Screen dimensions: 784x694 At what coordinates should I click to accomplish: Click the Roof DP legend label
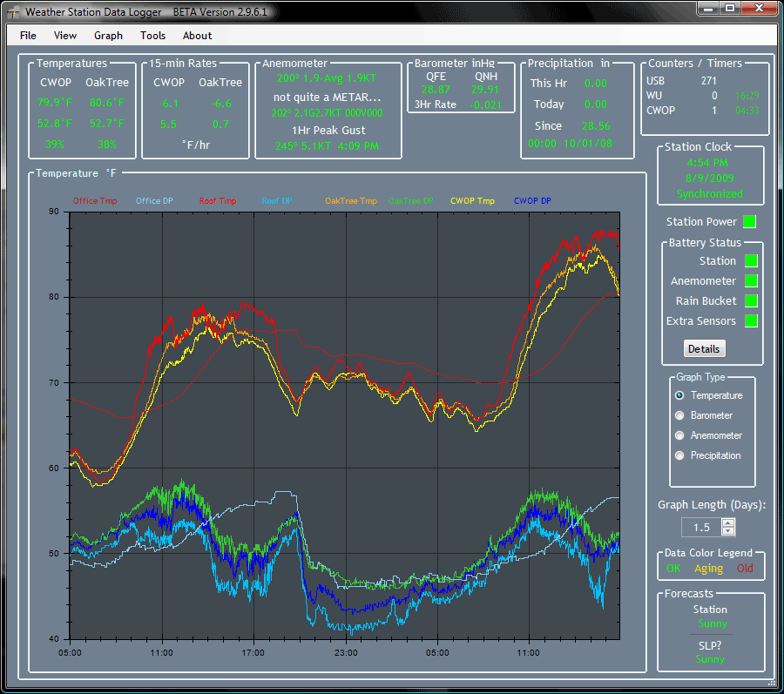tap(277, 201)
